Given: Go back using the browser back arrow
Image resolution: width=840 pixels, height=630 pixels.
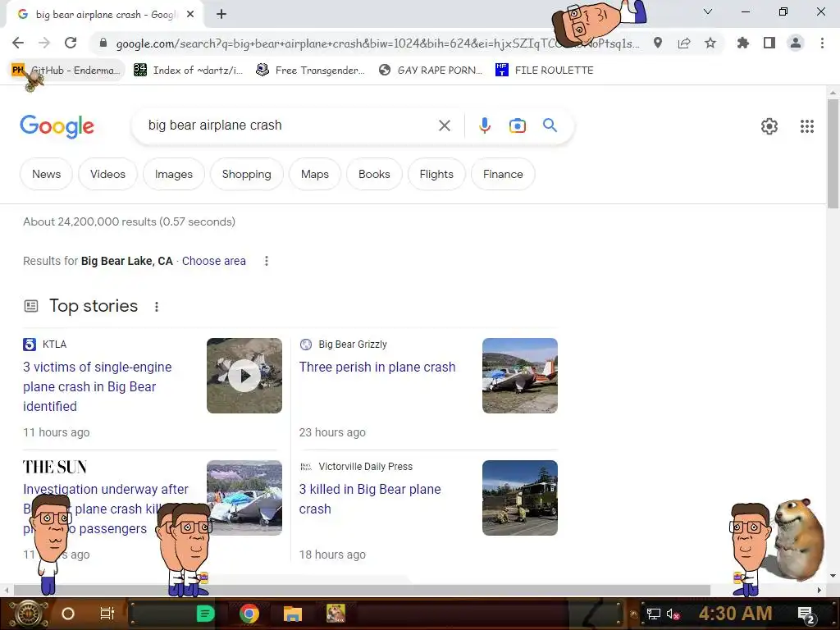Looking at the screenshot, I should coord(18,43).
